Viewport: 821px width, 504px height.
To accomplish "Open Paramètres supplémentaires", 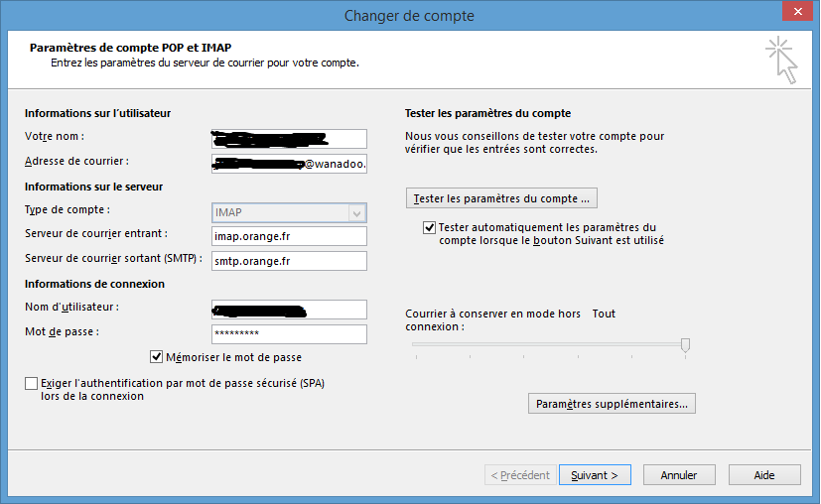I will point(612,404).
